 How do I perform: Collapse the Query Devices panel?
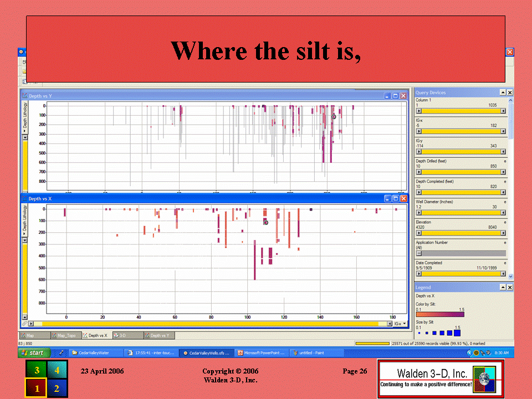click(503, 93)
